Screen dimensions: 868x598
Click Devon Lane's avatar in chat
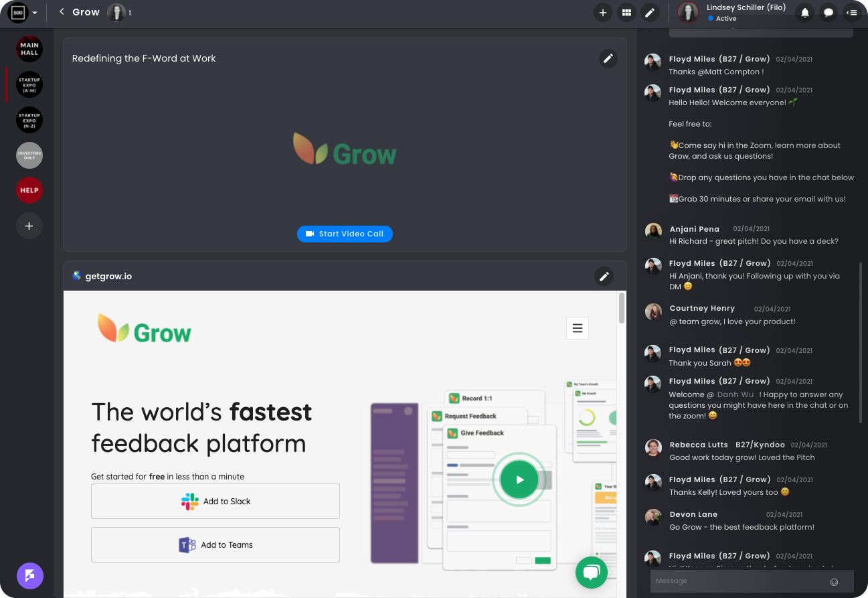653,517
